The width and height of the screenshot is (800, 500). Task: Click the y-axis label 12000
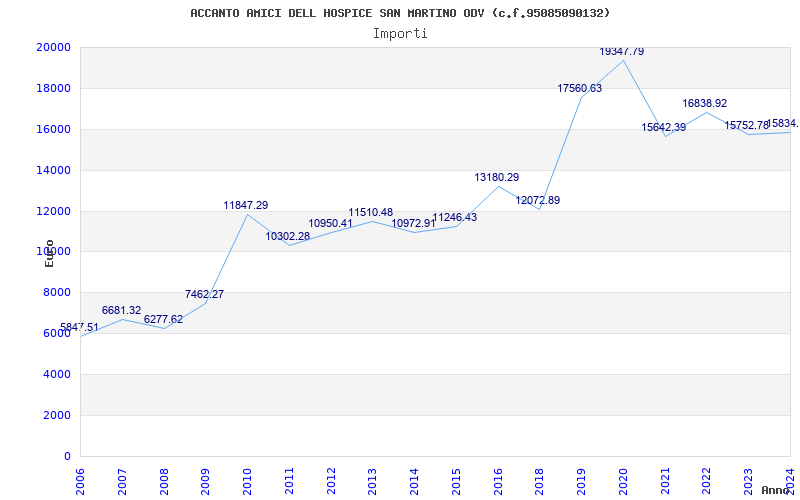point(53,211)
